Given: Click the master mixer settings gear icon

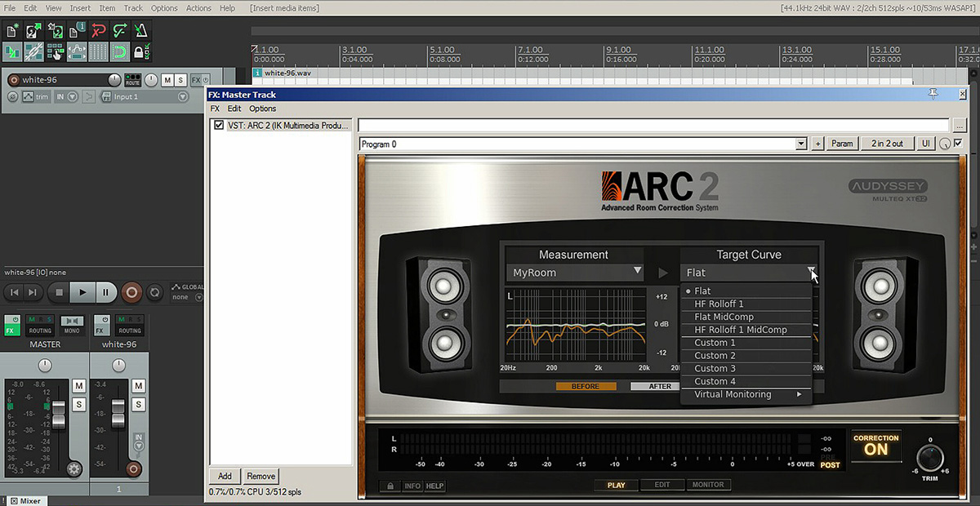Looking at the screenshot, I should coord(74,468).
